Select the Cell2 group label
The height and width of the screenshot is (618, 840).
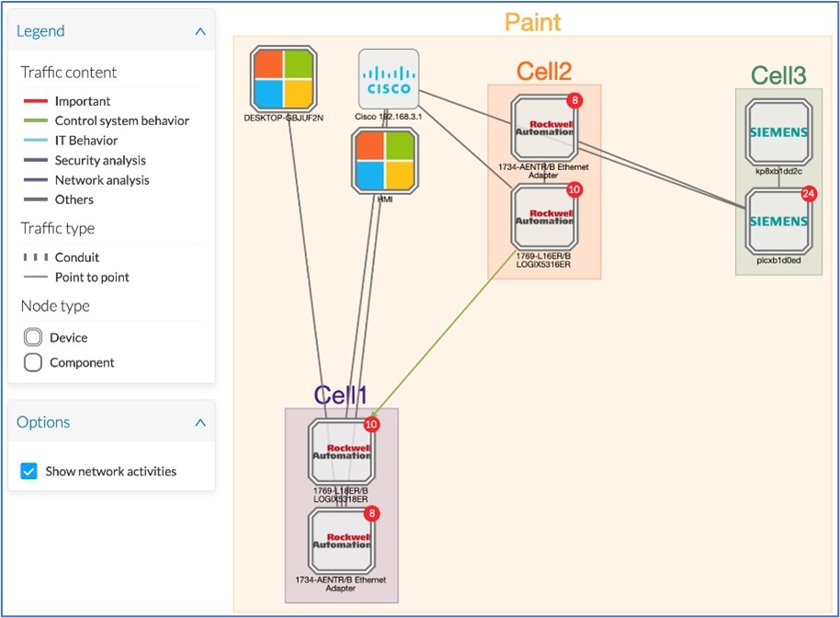point(544,72)
